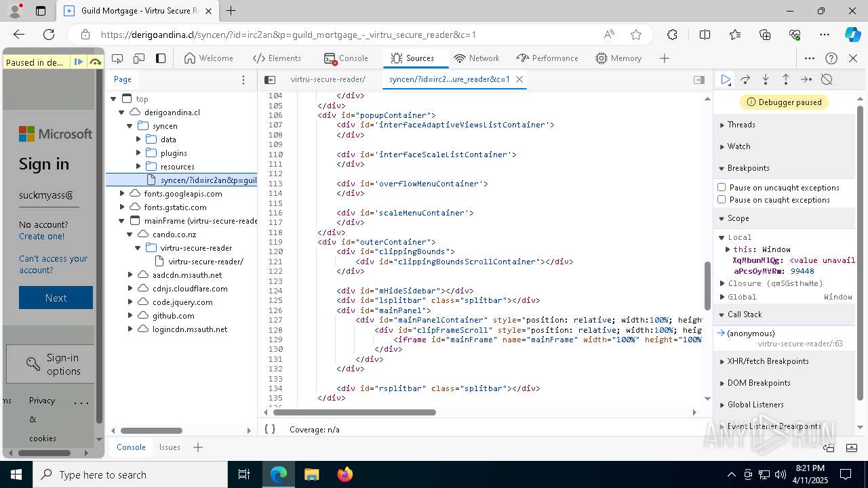Toggle Read aloud icon in address bar

(x=609, y=35)
